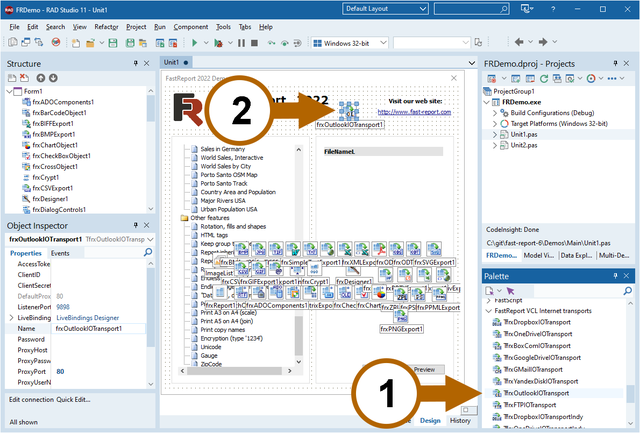The width and height of the screenshot is (640, 433).
Task: Click the Stop program square icon
Action: point(254,43)
